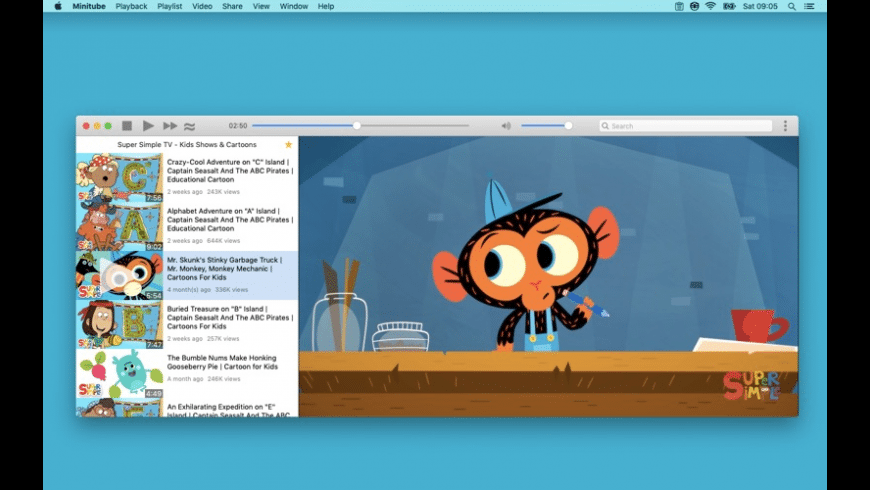
Task: Click the playing video area with the monkey
Action: [x=548, y=276]
